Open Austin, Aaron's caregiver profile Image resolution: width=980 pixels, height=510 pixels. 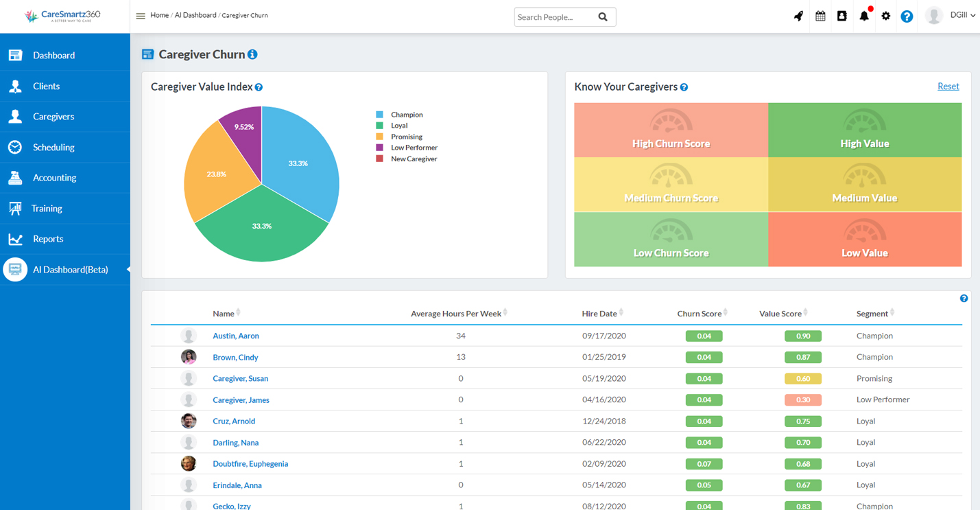coord(236,336)
